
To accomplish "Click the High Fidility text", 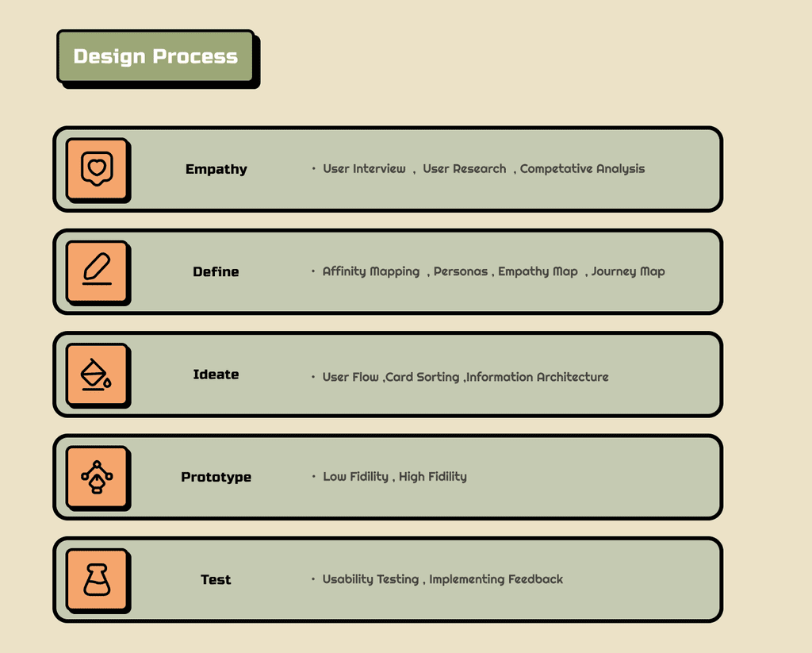I will [432, 477].
